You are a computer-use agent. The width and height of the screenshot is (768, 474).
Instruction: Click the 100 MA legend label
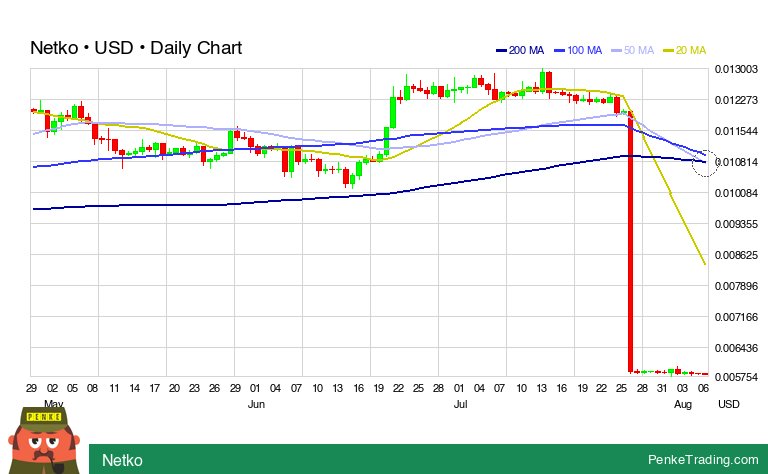[x=584, y=50]
